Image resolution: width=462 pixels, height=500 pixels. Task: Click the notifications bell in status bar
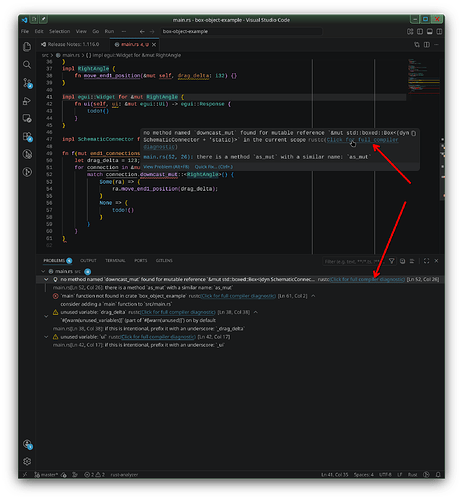coord(438,474)
